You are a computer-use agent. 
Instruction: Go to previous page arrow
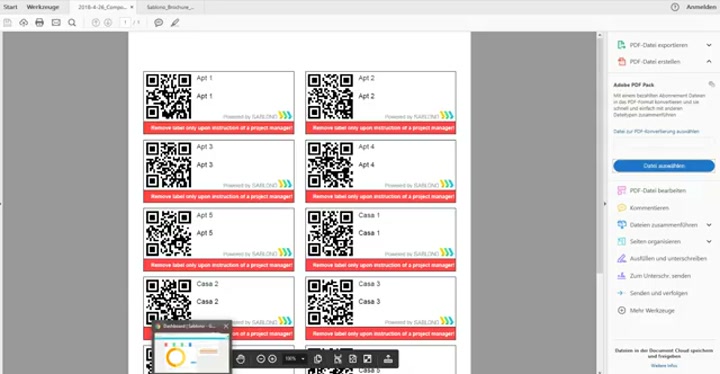point(96,23)
